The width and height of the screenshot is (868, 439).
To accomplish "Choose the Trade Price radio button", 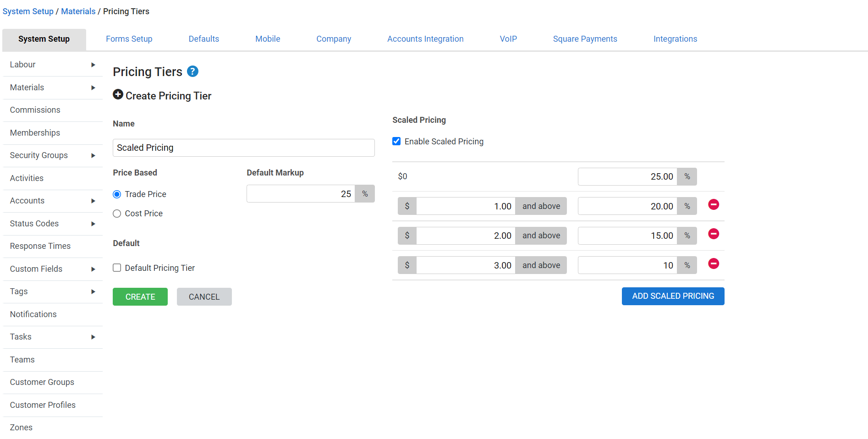I will (117, 194).
